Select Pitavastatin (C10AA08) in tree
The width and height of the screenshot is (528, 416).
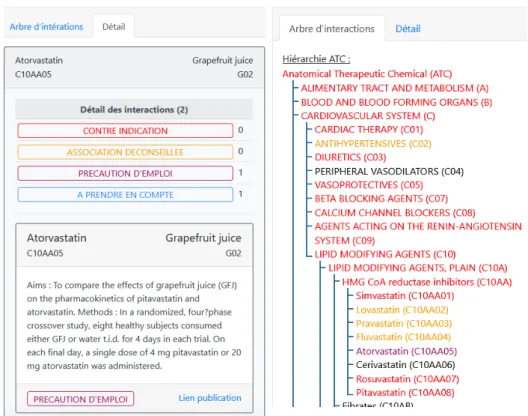point(405,393)
